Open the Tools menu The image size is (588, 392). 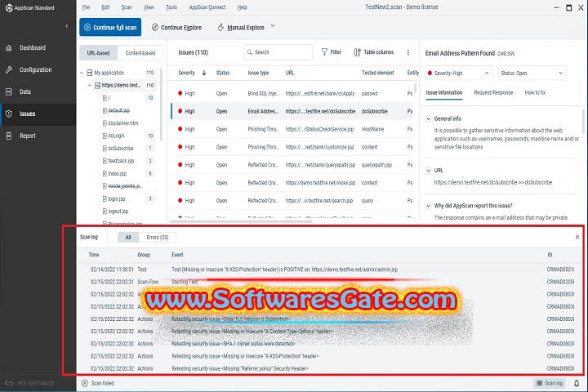pos(171,7)
